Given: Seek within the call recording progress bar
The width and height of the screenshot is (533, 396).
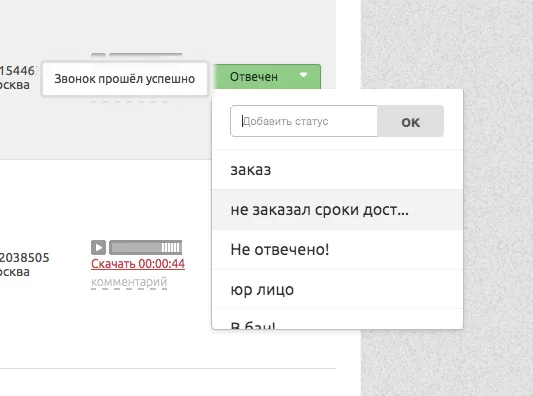Looking at the screenshot, I should [145, 247].
